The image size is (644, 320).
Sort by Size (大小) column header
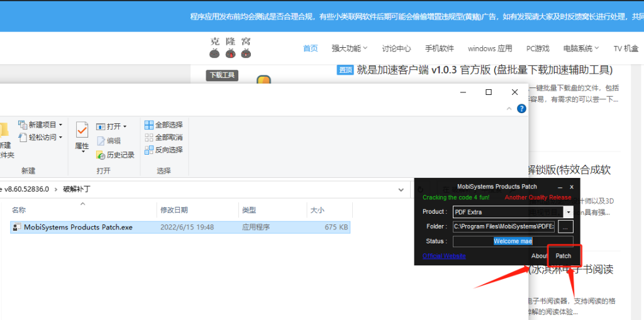(317, 210)
